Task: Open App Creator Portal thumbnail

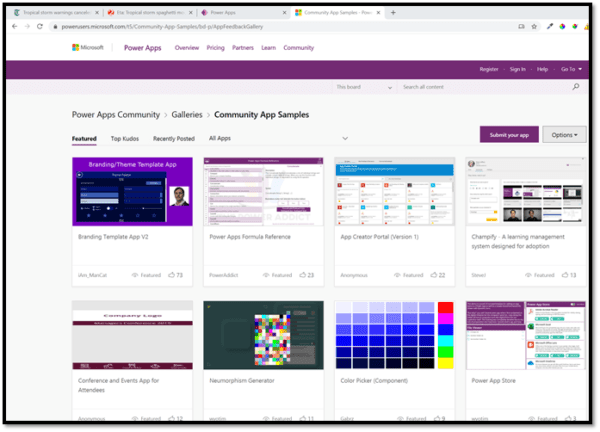Action: [395, 191]
